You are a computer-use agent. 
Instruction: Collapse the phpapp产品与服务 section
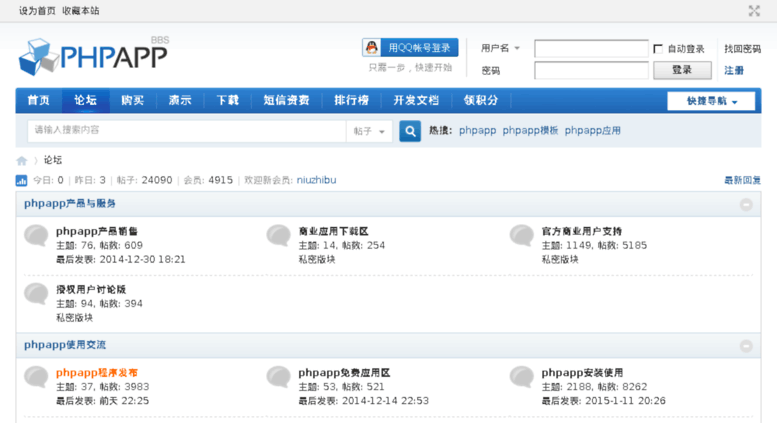pyautogui.click(x=746, y=205)
